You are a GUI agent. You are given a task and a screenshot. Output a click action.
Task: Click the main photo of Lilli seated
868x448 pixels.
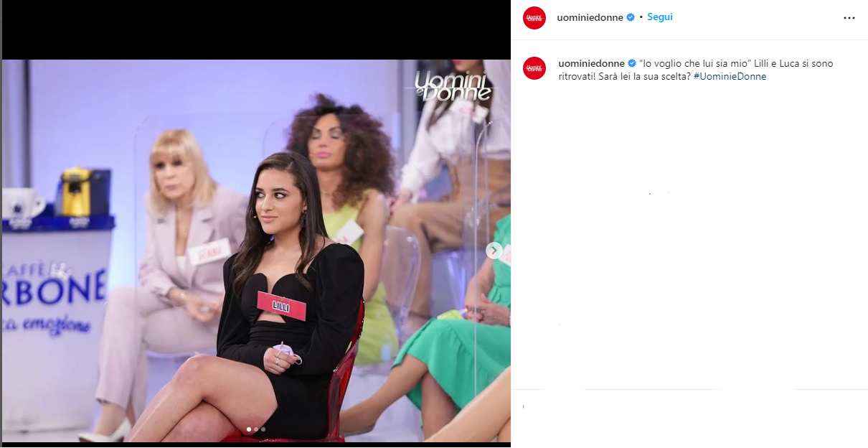257,251
